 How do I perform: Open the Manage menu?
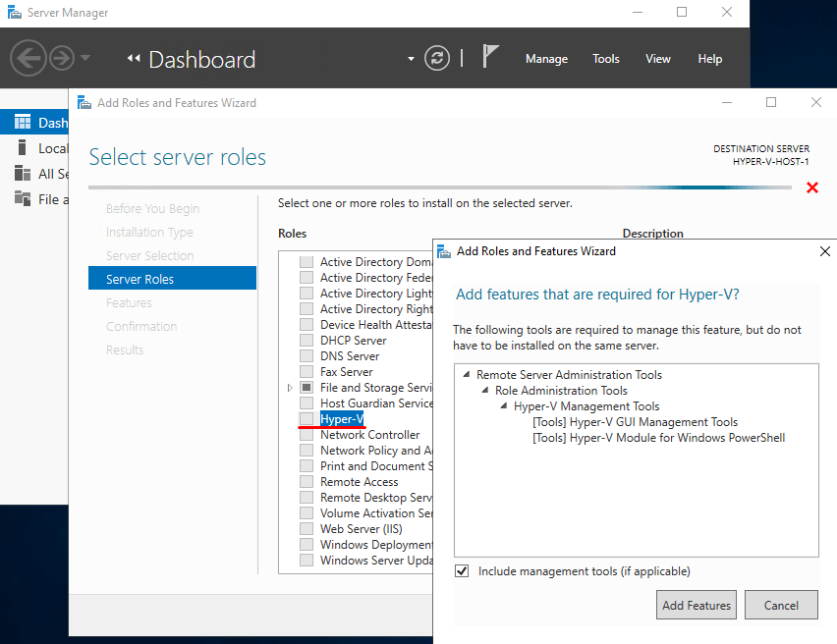coord(546,59)
